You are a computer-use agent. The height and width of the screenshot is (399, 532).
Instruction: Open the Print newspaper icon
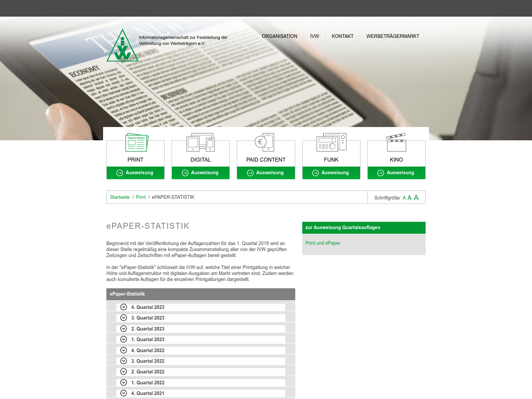pos(137,143)
